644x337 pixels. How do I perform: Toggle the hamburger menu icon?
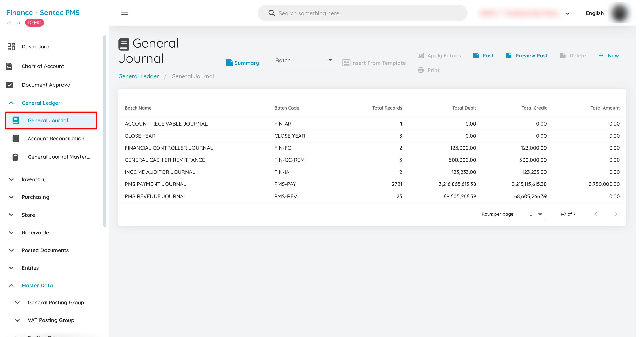click(125, 13)
